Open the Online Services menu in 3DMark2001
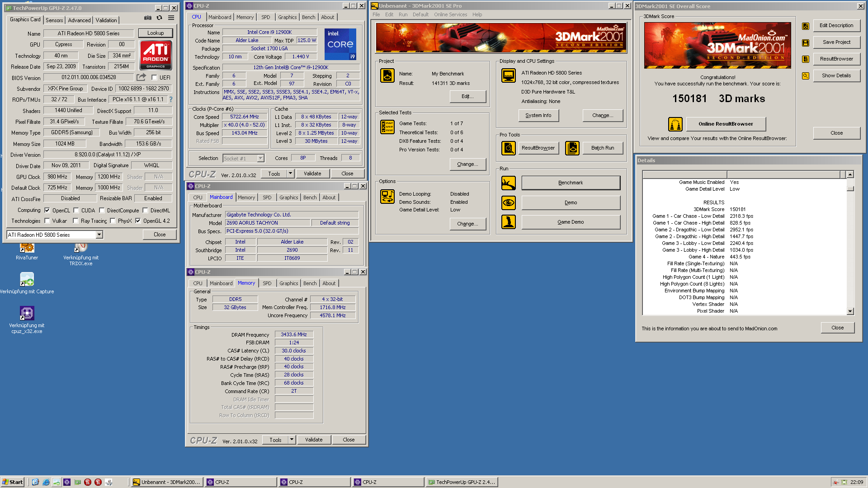The width and height of the screenshot is (868, 488). tap(450, 14)
